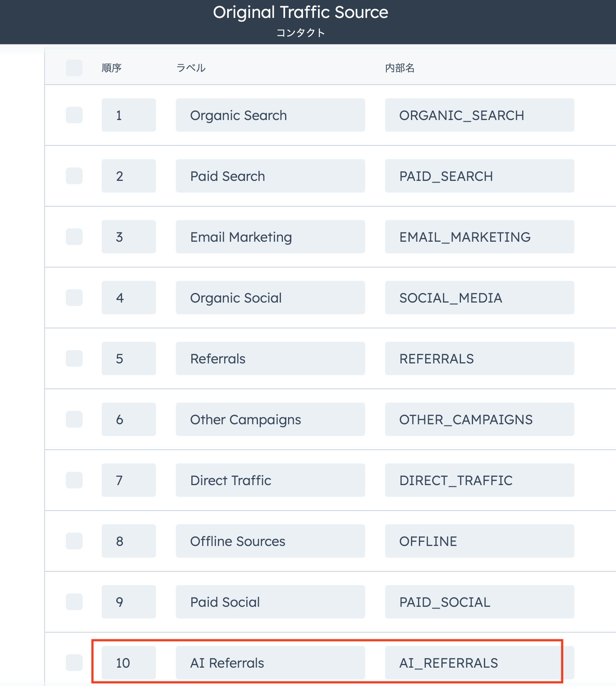Click the ラベル column header
The height and width of the screenshot is (686, 616).
pyautogui.click(x=191, y=68)
